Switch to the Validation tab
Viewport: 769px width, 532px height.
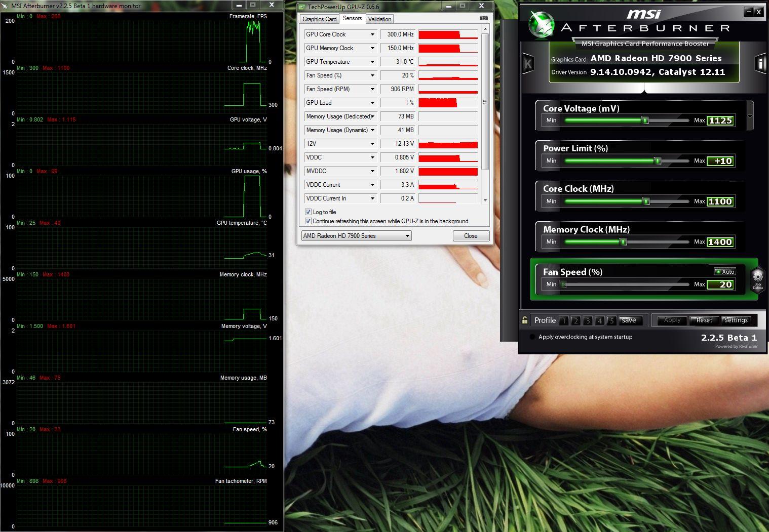[379, 19]
